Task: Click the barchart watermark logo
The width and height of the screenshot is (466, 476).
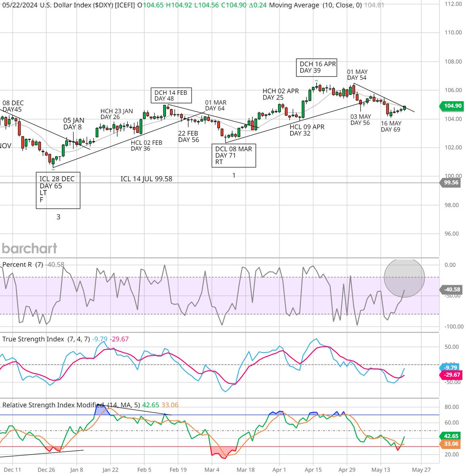Action: (x=30, y=248)
